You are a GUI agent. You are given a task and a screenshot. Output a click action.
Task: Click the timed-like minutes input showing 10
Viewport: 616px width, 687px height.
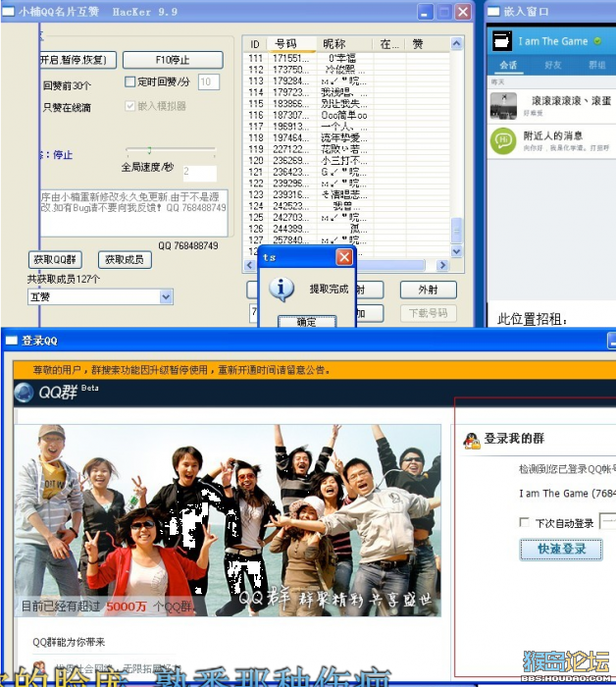coord(208,81)
